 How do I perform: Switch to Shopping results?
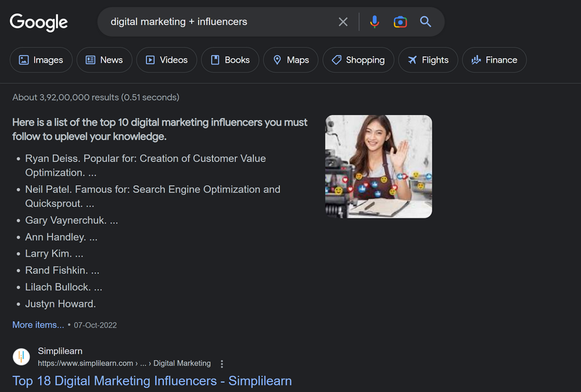(358, 60)
